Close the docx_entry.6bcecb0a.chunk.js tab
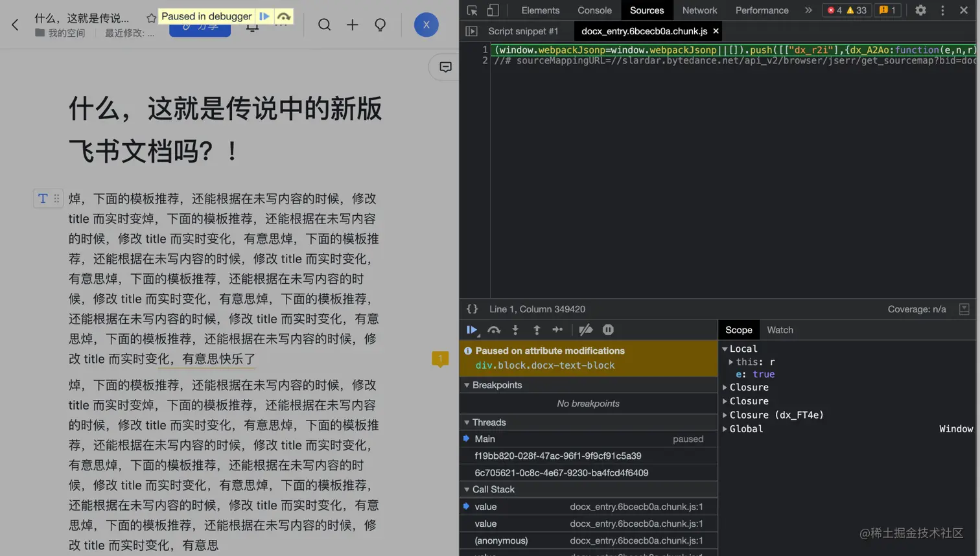Screen dimensions: 980x556 click(x=716, y=31)
